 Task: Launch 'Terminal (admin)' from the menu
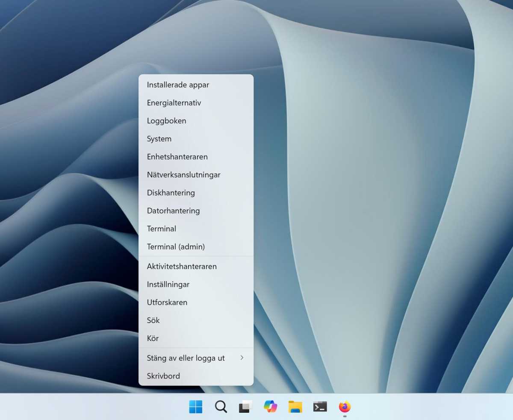tap(176, 247)
